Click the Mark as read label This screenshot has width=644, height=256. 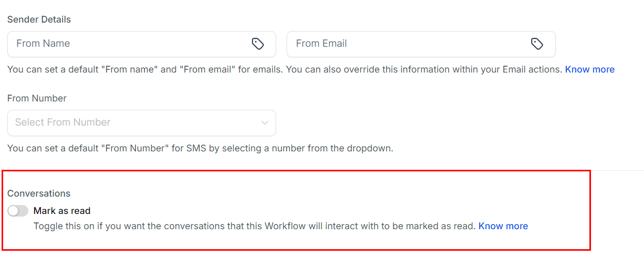click(62, 211)
